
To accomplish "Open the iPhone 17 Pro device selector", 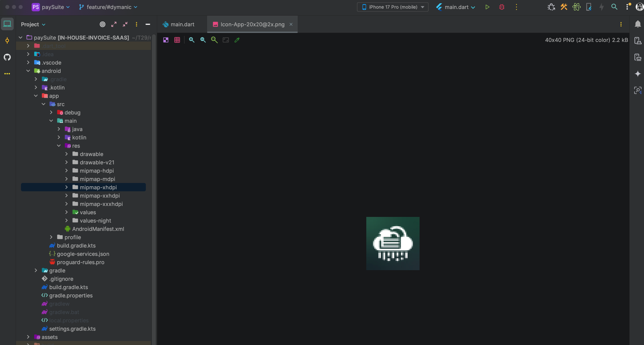I will tap(392, 7).
